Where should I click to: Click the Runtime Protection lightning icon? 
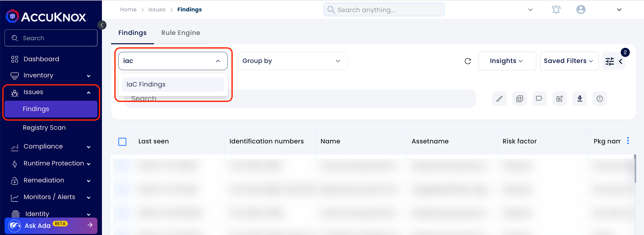click(x=15, y=164)
